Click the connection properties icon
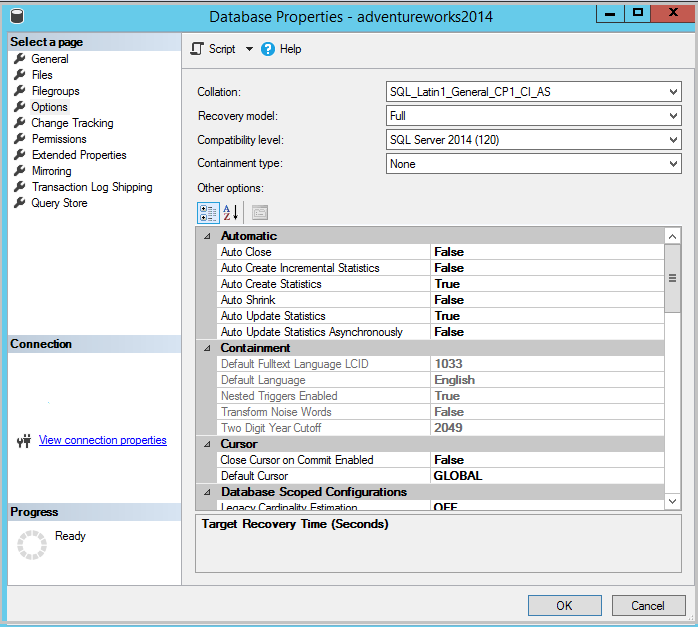Screen dimensions: 698x627 pyautogui.click(x=24, y=441)
